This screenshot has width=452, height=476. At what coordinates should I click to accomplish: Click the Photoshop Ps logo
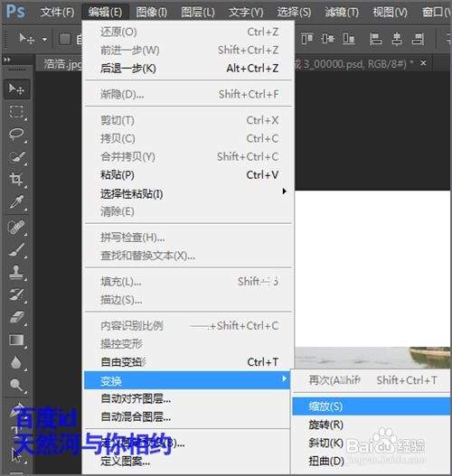pos(15,12)
